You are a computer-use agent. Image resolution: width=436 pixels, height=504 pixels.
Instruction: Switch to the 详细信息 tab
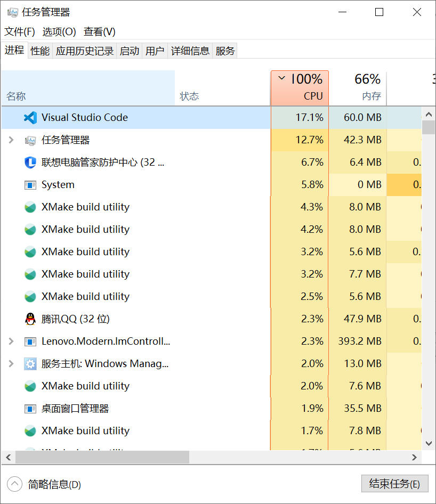click(190, 51)
